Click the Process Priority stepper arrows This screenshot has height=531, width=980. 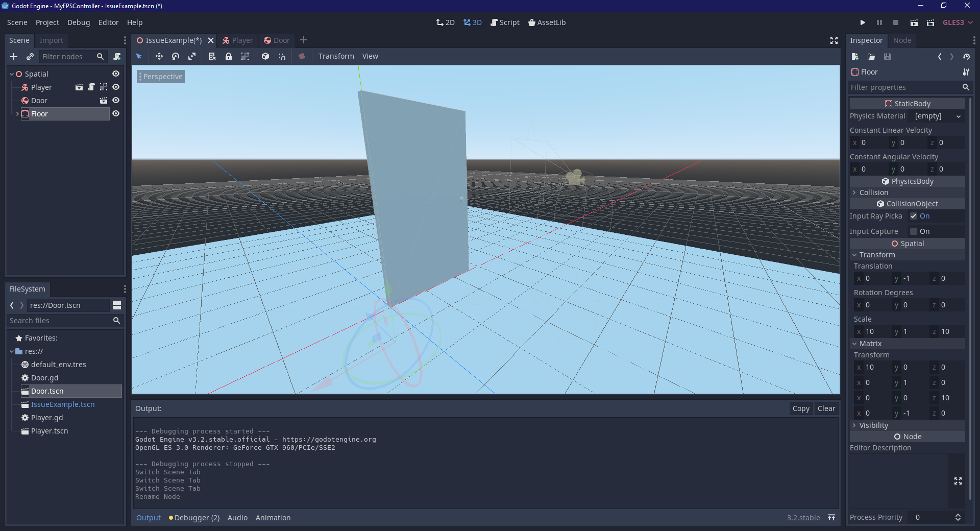point(958,517)
